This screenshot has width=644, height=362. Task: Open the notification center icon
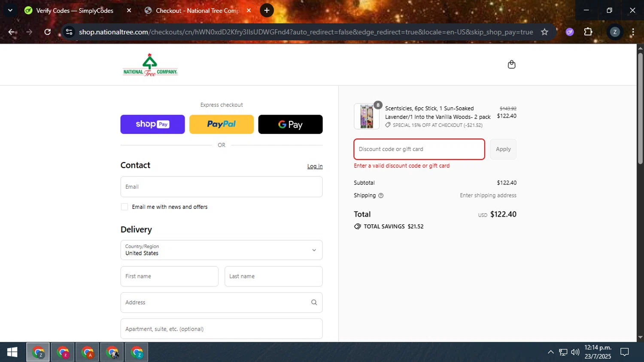coord(625,352)
